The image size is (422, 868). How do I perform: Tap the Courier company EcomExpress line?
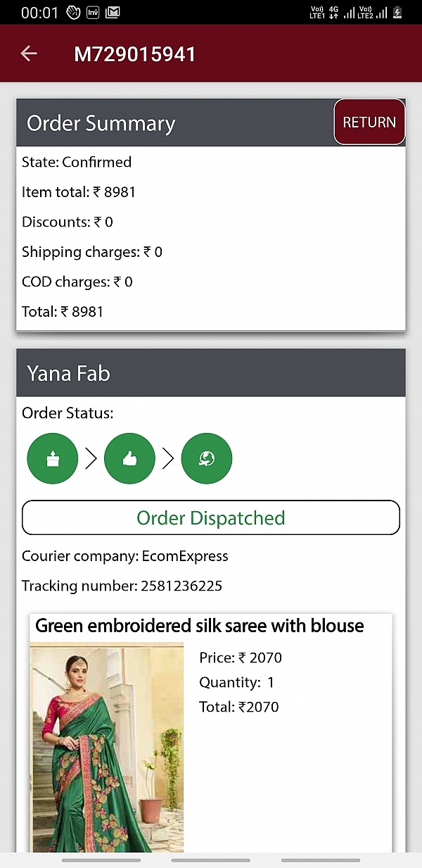(125, 556)
